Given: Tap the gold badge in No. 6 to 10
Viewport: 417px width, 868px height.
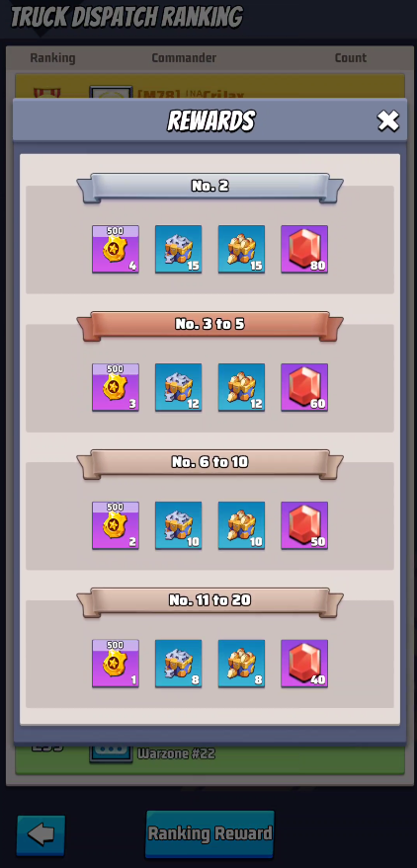Looking at the screenshot, I should [x=116, y=525].
